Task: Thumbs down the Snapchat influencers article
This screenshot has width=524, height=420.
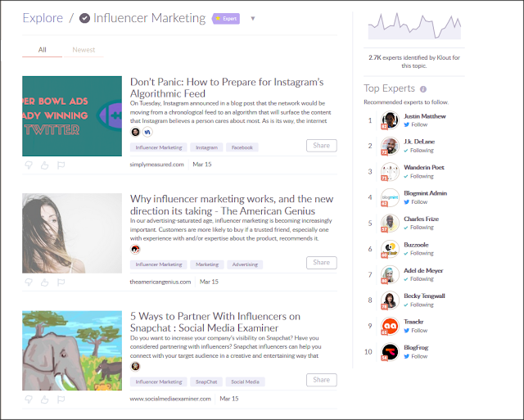Action: [x=29, y=400]
